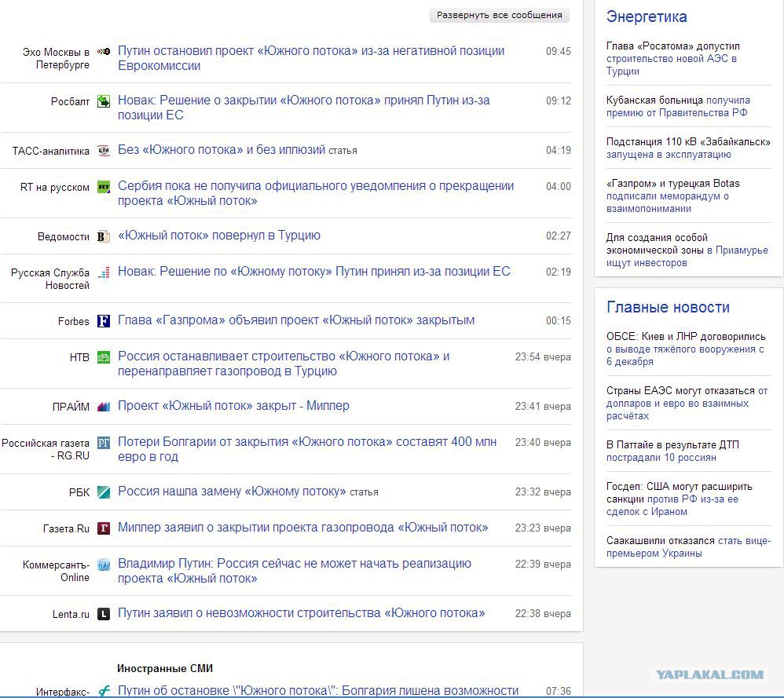This screenshot has height=698, width=784.
Task: Click source name Газета.Ru
Action: click(67, 528)
